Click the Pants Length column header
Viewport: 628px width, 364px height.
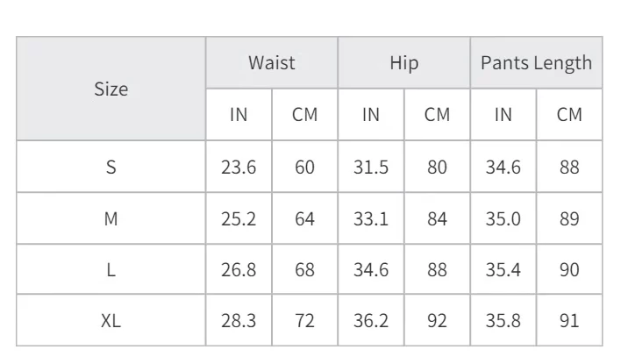(536, 63)
